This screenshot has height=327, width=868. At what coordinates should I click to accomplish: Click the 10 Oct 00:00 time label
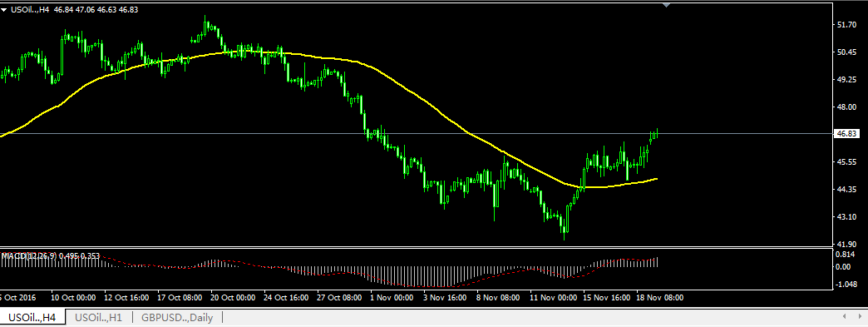click(x=73, y=298)
